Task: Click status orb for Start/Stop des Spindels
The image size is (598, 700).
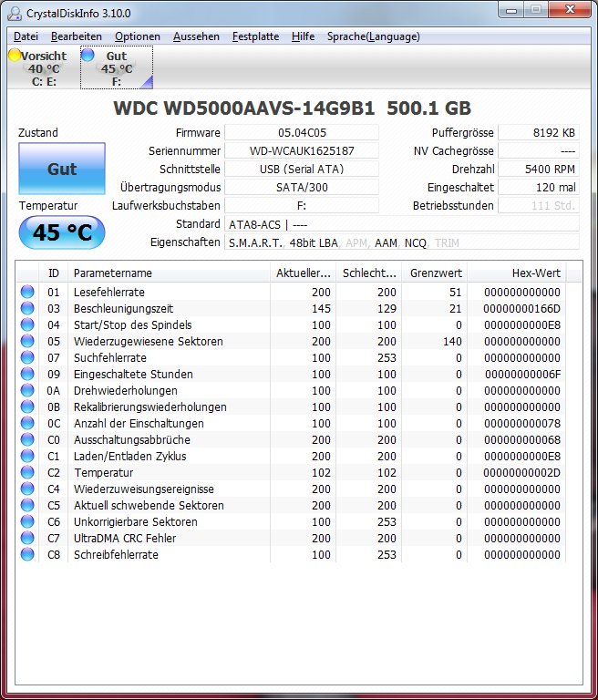Action: pos(27,325)
